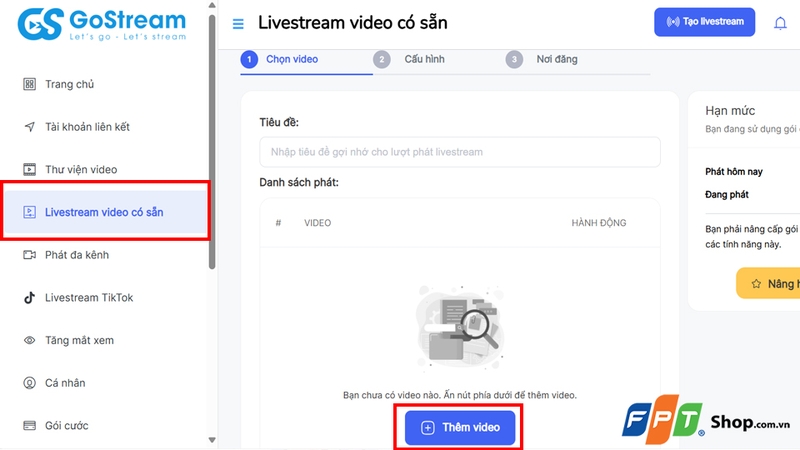Click the step 1 circle

(249, 60)
